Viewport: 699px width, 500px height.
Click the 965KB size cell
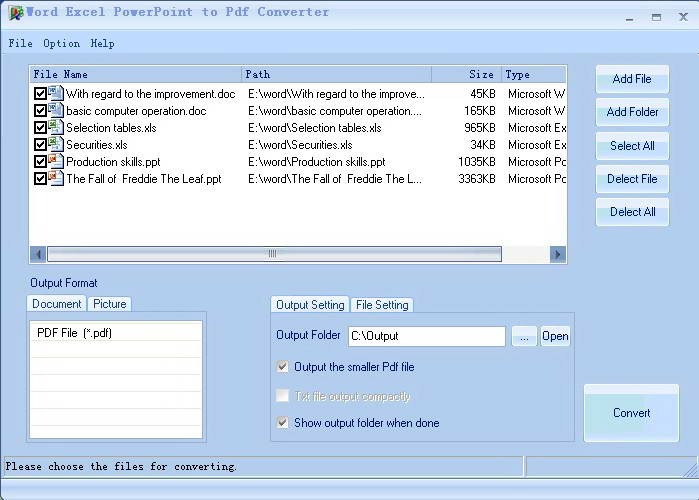(x=480, y=128)
